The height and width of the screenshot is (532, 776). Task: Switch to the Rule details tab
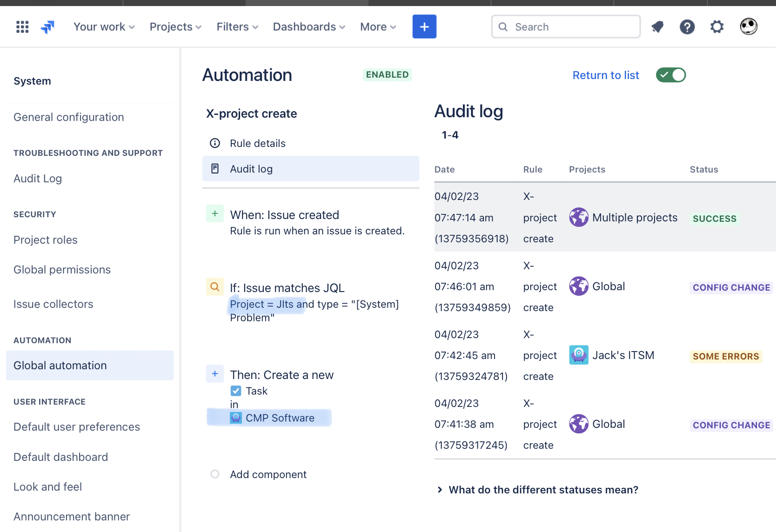coord(257,143)
